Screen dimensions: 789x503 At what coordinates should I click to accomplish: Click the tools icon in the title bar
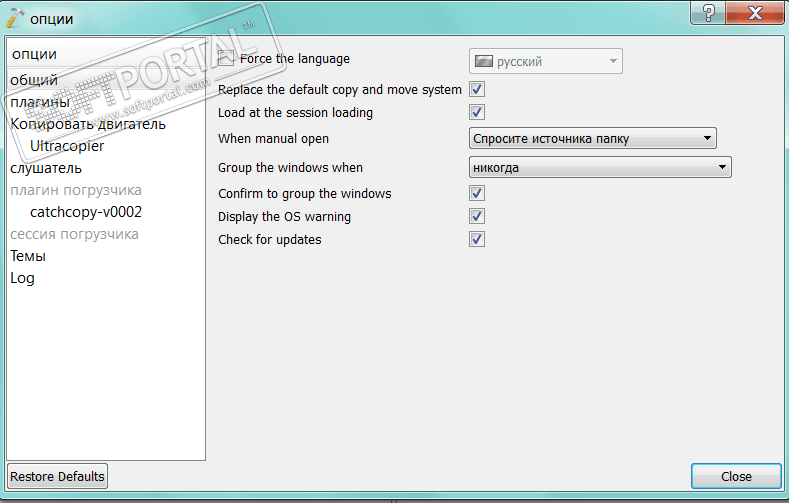click(15, 18)
